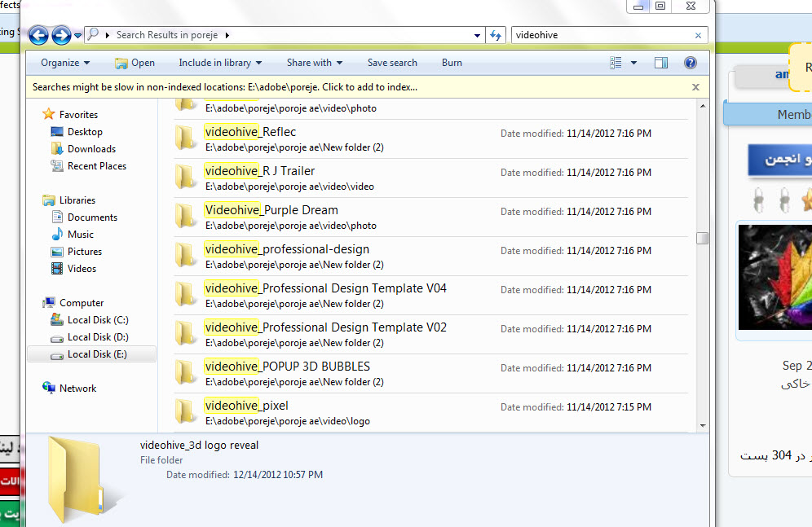Clear the videohive search text
The height and width of the screenshot is (527, 812).
pos(698,35)
